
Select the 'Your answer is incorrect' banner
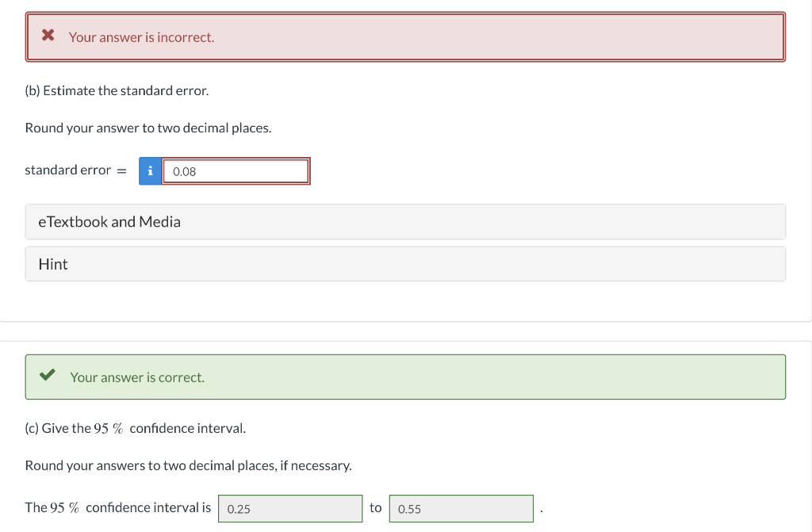pos(405,35)
